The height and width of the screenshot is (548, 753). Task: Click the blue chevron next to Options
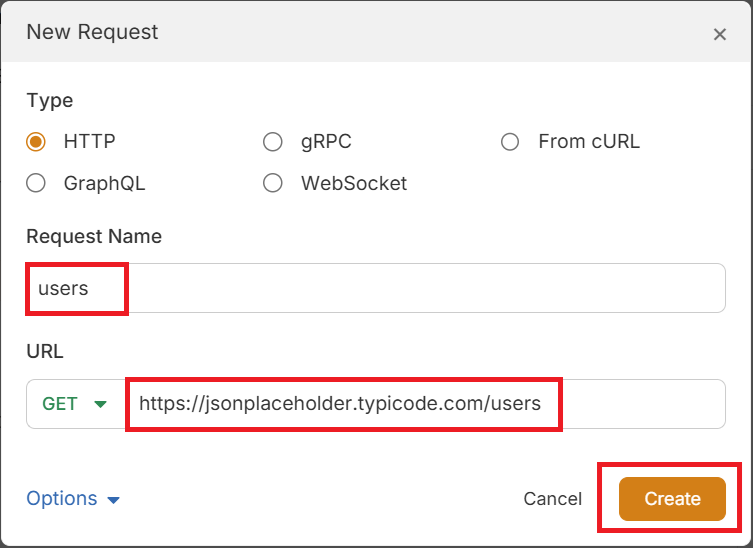pyautogui.click(x=113, y=499)
